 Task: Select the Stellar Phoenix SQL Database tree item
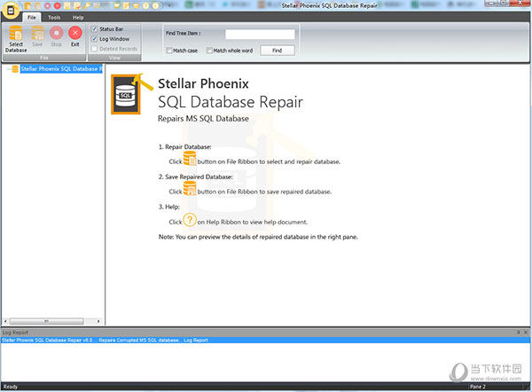[x=61, y=69]
